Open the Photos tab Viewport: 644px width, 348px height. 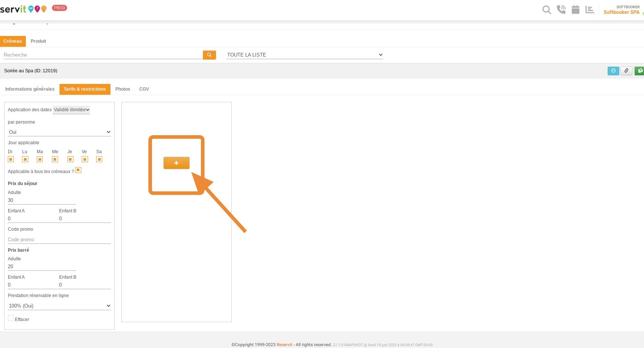click(123, 89)
